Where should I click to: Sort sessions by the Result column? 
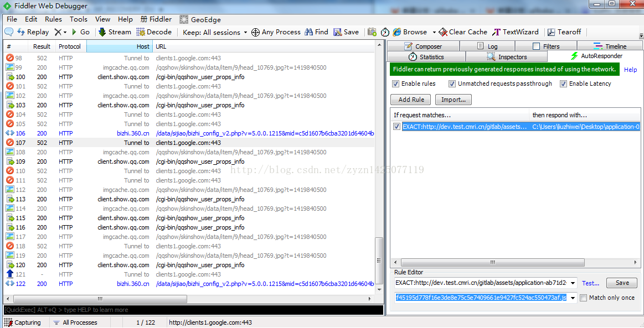point(42,46)
